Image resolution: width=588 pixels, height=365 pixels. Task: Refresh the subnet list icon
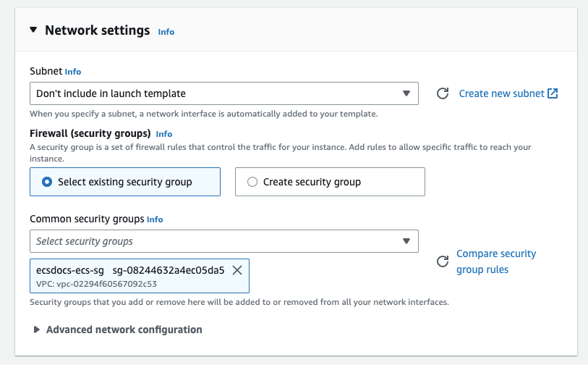443,93
